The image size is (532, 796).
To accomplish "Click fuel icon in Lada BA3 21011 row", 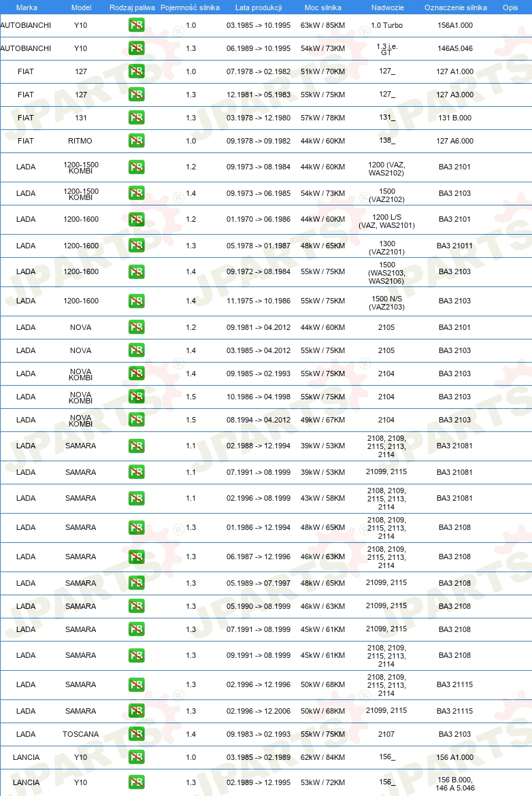I will click(x=137, y=246).
